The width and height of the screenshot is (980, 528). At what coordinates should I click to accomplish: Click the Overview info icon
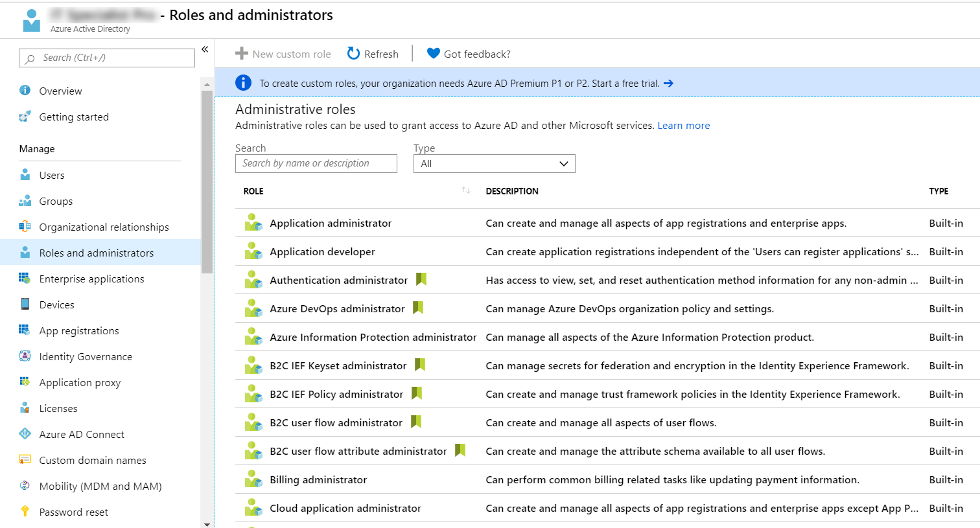[x=25, y=90]
